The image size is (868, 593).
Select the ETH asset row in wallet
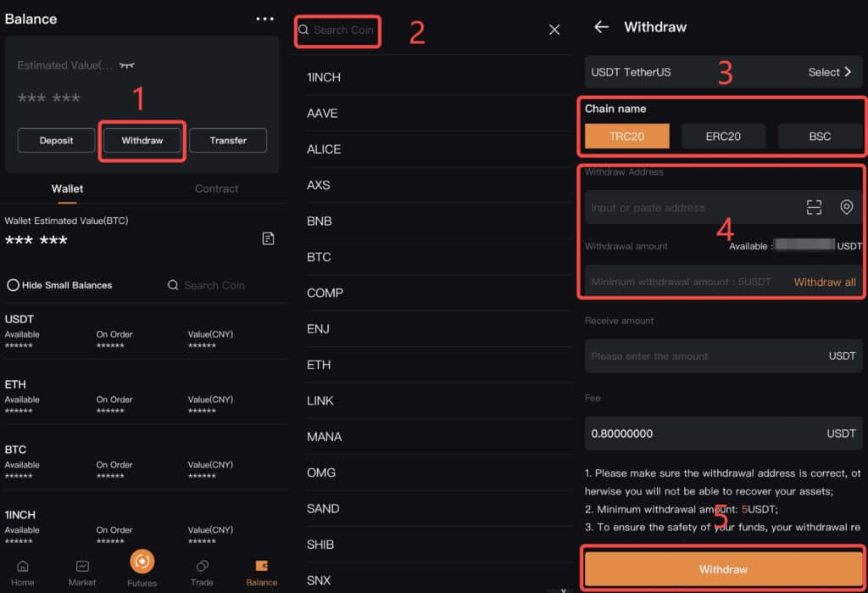(x=144, y=397)
